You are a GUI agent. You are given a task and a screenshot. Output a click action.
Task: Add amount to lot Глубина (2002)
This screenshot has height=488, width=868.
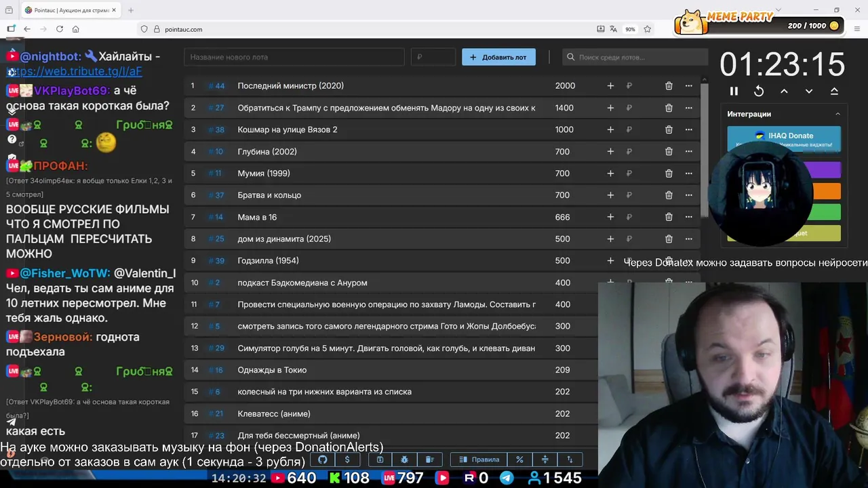[610, 152]
